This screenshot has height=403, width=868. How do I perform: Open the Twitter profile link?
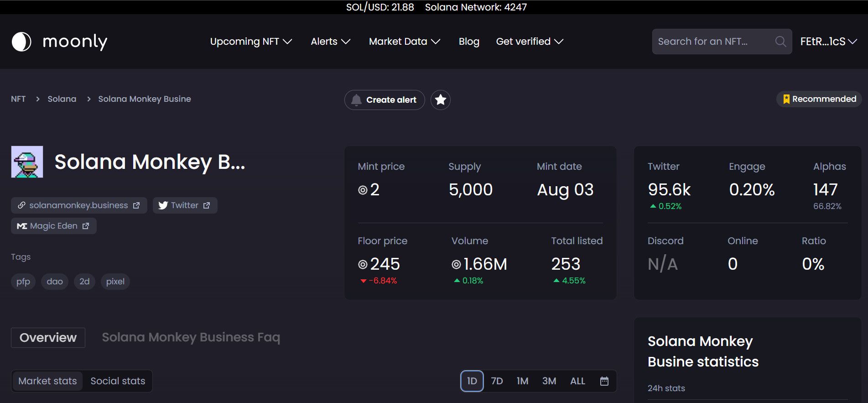[185, 205]
